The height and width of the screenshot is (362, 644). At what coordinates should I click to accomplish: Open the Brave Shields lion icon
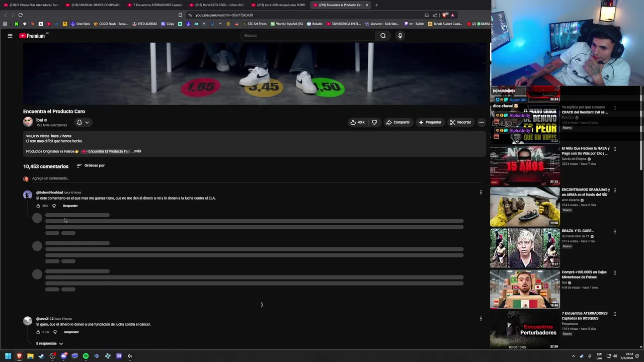445,15
